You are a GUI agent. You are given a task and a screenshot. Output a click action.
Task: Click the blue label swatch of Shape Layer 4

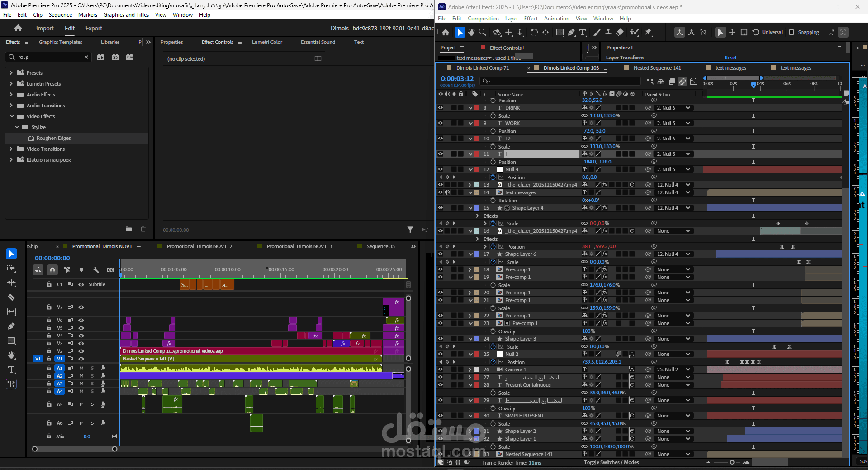coord(477,208)
